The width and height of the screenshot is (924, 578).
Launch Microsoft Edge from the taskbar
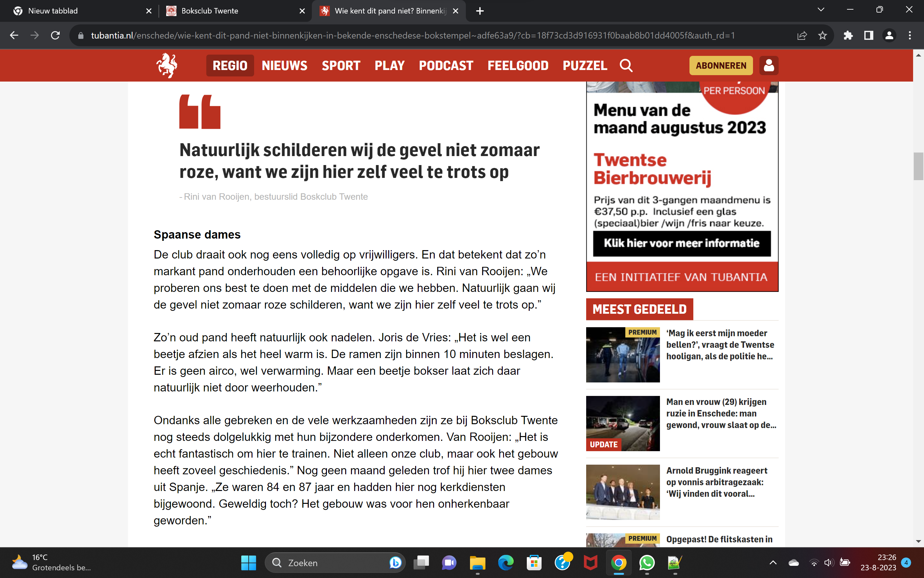coord(506,563)
